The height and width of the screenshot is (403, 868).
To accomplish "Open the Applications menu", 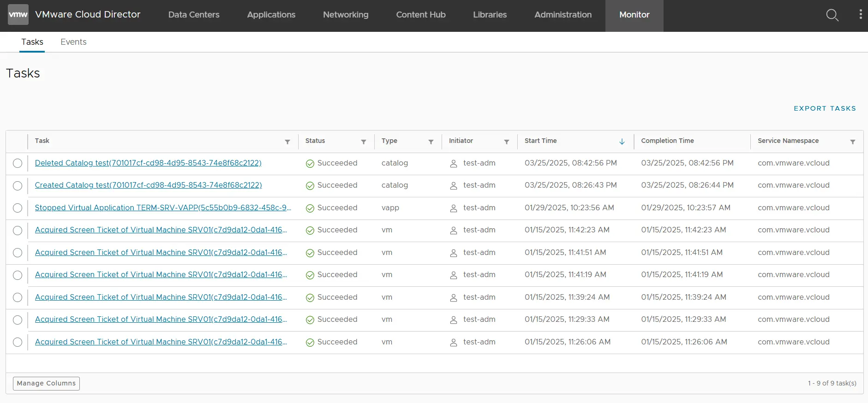I will pyautogui.click(x=271, y=15).
